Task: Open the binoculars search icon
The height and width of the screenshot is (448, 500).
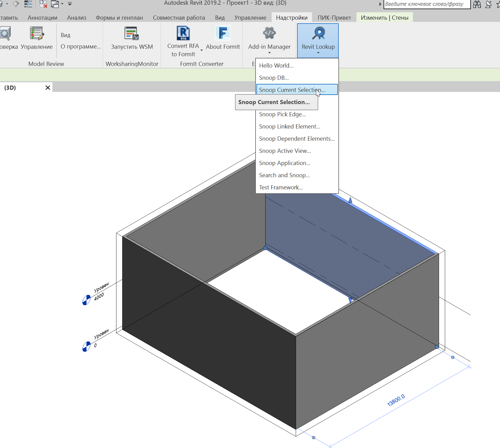Action: (477, 4)
